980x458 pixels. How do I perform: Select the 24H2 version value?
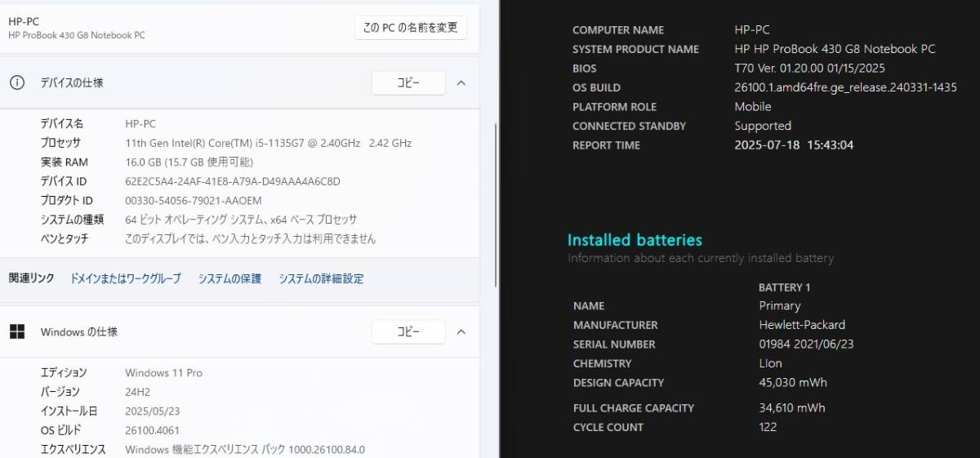tap(138, 392)
